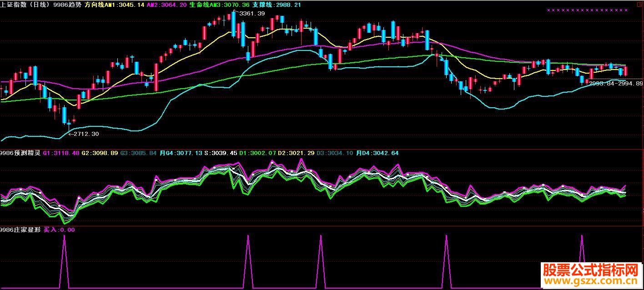Screen dimensions: 644x290
Task: Click the last red candlestick on the right
Action: (x=626, y=71)
